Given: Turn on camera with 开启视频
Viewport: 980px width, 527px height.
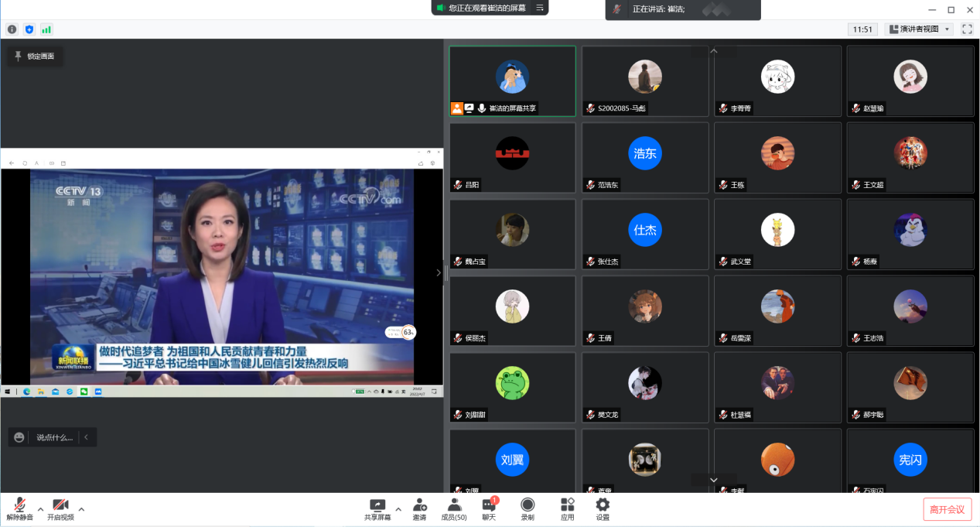Looking at the screenshot, I should tap(60, 508).
